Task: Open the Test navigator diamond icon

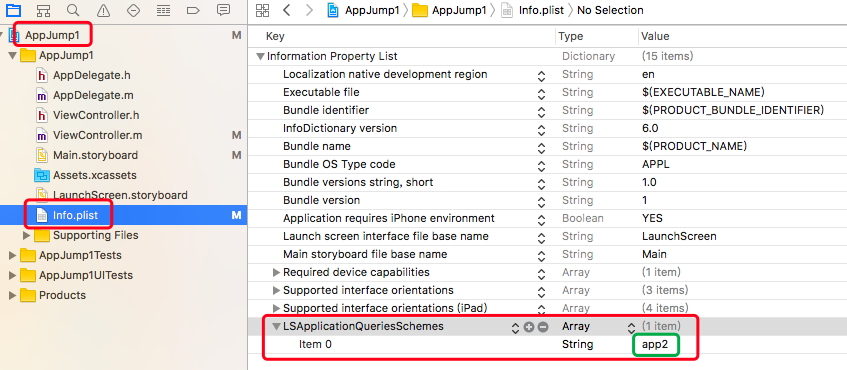Action: pyautogui.click(x=133, y=10)
